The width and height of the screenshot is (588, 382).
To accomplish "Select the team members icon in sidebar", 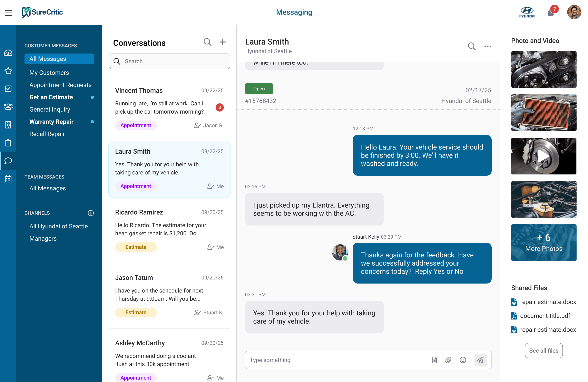I will pyautogui.click(x=8, y=107).
